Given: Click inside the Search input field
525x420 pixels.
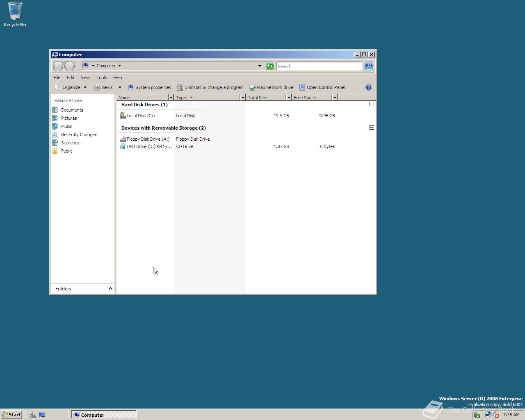Looking at the screenshot, I should [x=320, y=66].
